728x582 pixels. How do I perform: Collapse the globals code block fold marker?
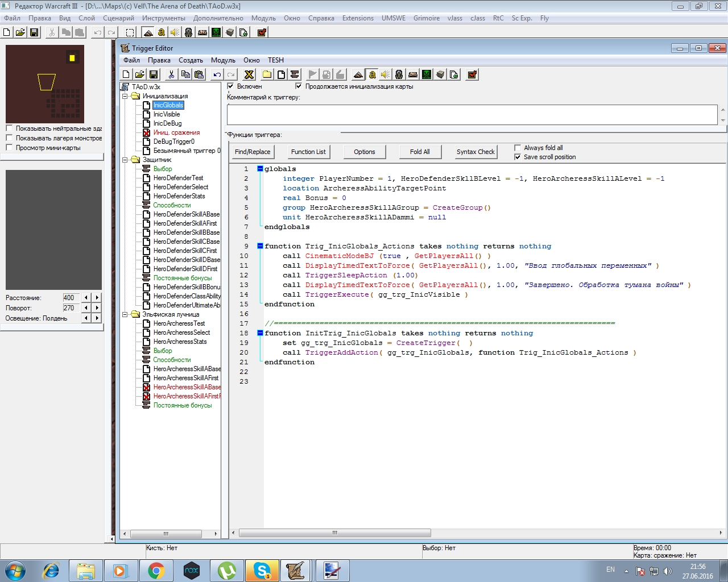pyautogui.click(x=260, y=169)
